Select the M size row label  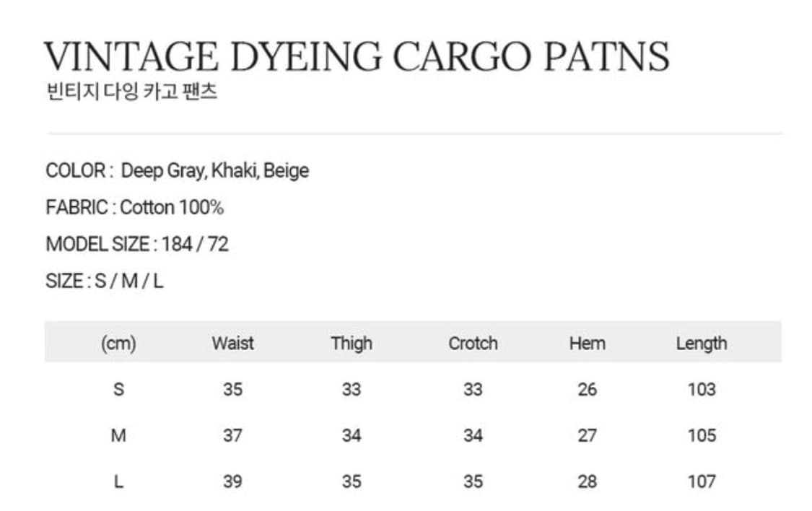118,436
